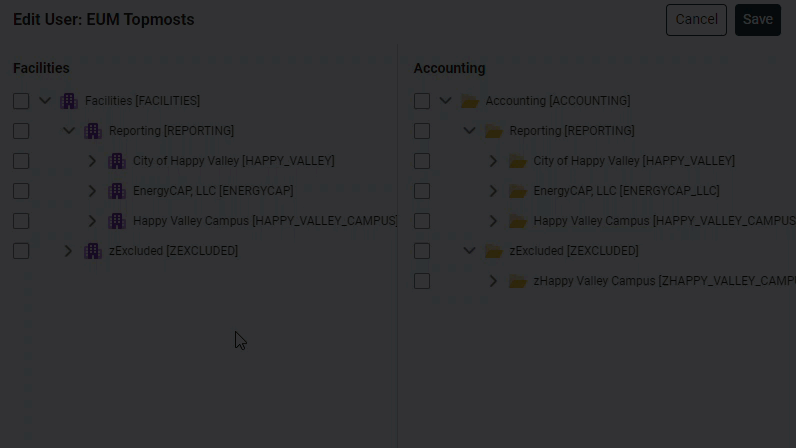
Task: Click folder icon beside zHappy Valley Campus
Action: tap(517, 281)
